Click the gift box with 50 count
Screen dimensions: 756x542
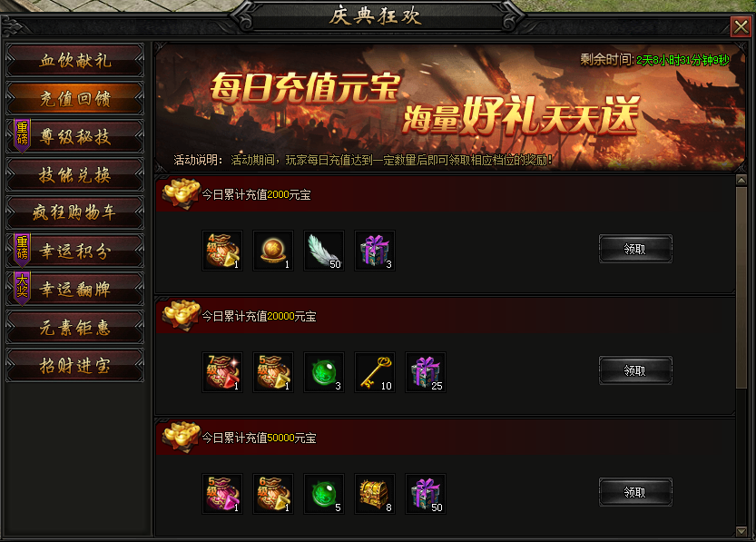click(x=426, y=493)
